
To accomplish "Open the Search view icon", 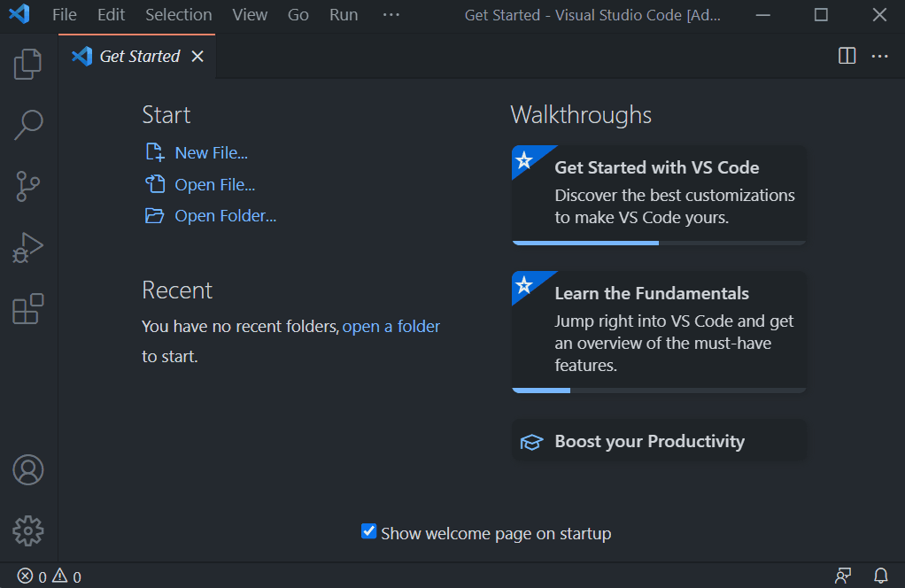I will [x=27, y=125].
